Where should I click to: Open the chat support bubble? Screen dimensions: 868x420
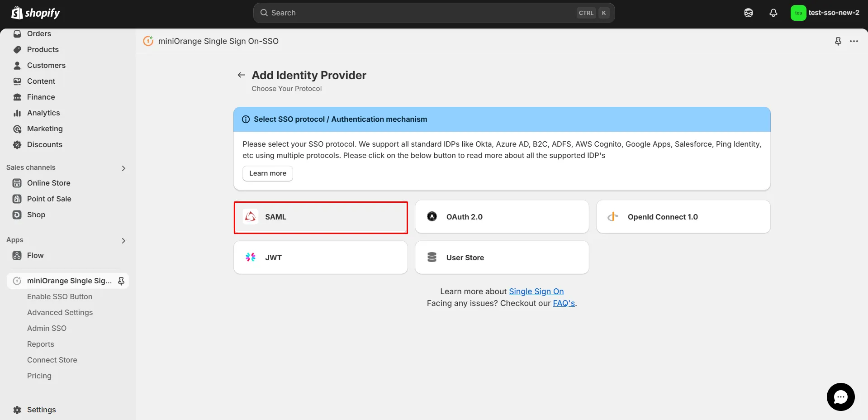[x=841, y=397]
